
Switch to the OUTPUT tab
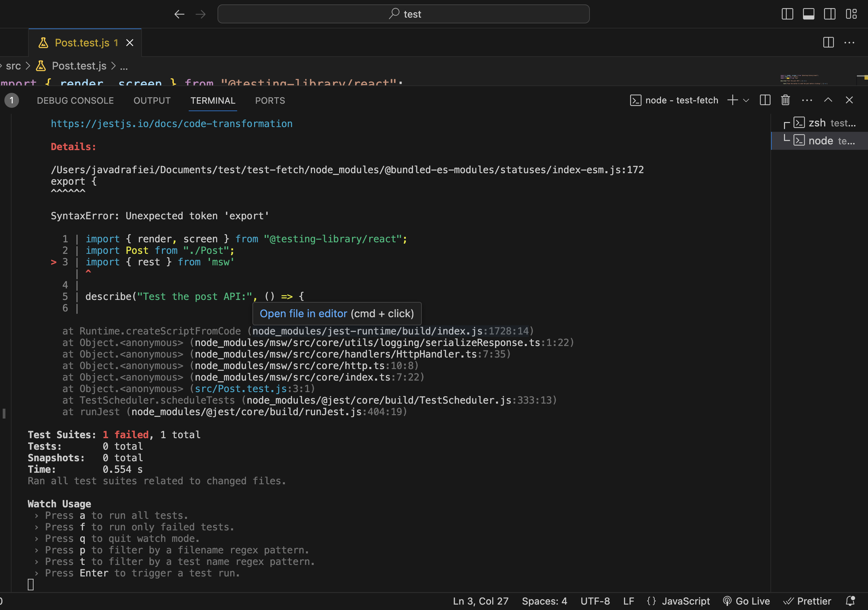tap(152, 101)
